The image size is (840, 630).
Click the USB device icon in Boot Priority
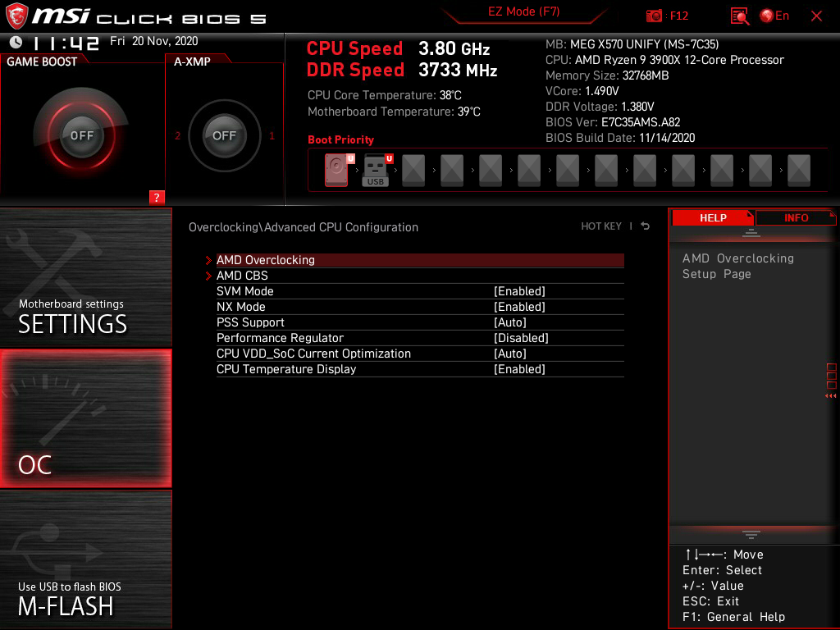(375, 171)
